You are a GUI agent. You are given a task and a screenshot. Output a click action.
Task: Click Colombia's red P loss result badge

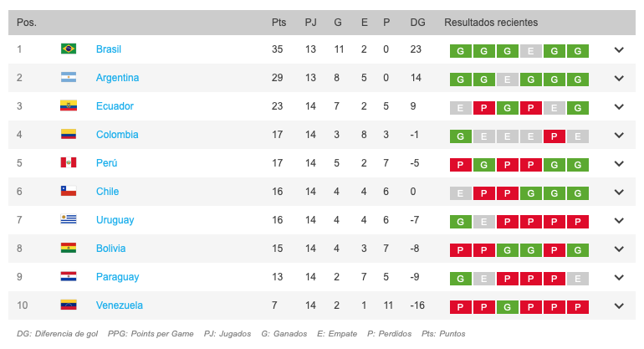553,136
